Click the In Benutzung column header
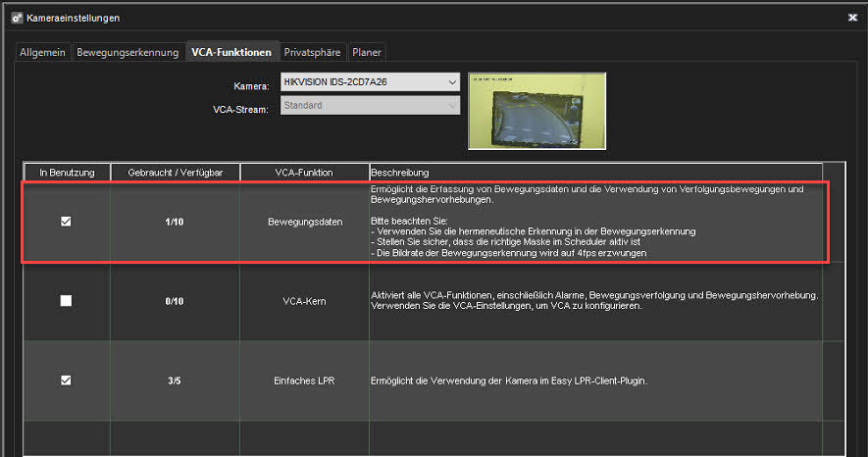This screenshot has width=868, height=457. tap(67, 173)
